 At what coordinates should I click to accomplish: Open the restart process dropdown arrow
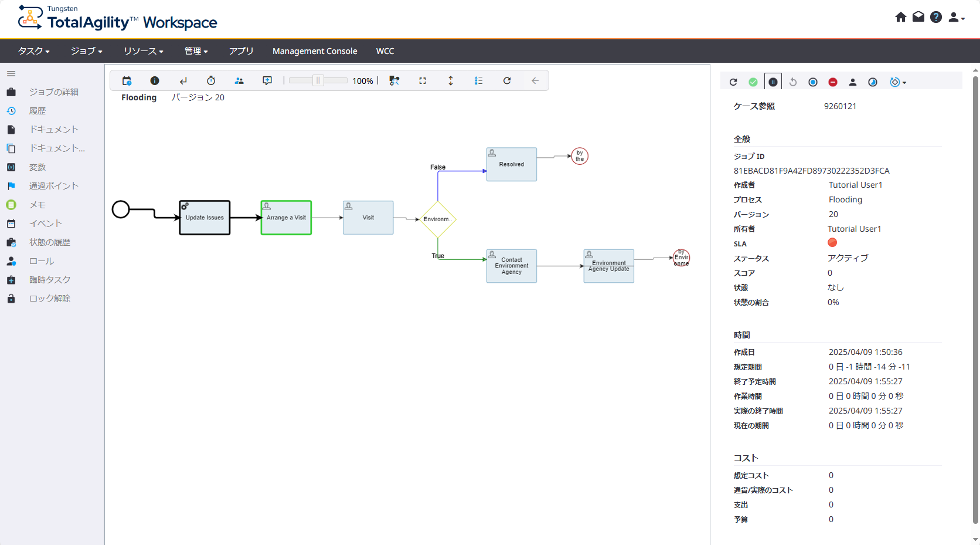pos(904,83)
